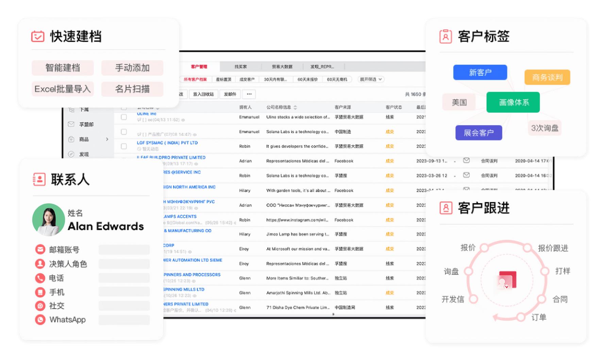
Task: Click the social media icon beside 社交
Action: coord(39,306)
